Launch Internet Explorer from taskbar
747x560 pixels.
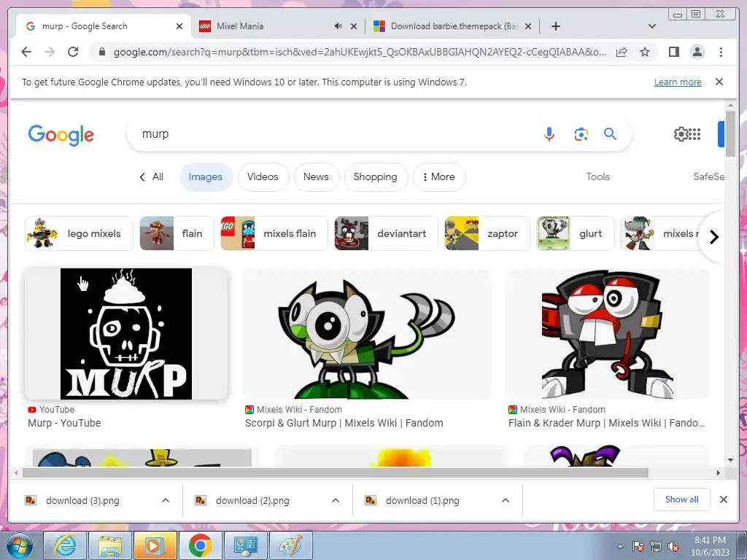(65, 545)
